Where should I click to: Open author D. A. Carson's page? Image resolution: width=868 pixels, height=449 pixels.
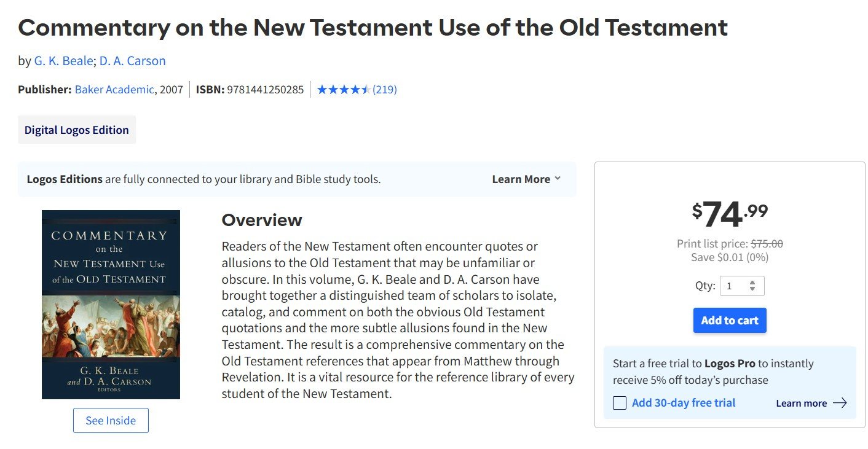pos(132,61)
